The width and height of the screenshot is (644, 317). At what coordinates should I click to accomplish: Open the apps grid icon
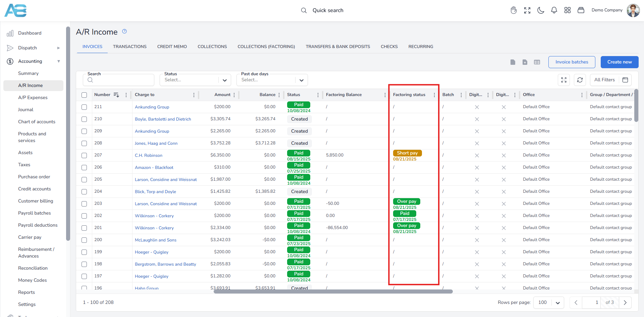click(x=568, y=10)
